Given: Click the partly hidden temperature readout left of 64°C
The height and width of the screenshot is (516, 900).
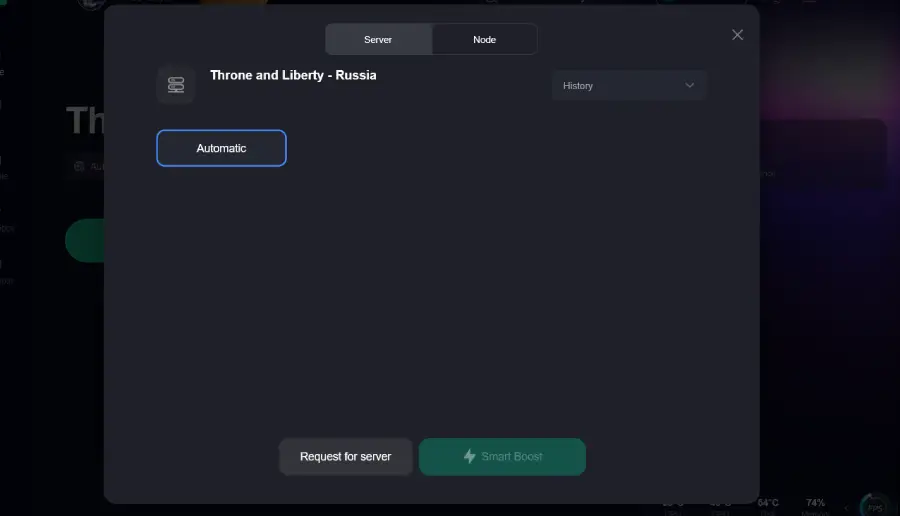Looking at the screenshot, I should (720, 505).
